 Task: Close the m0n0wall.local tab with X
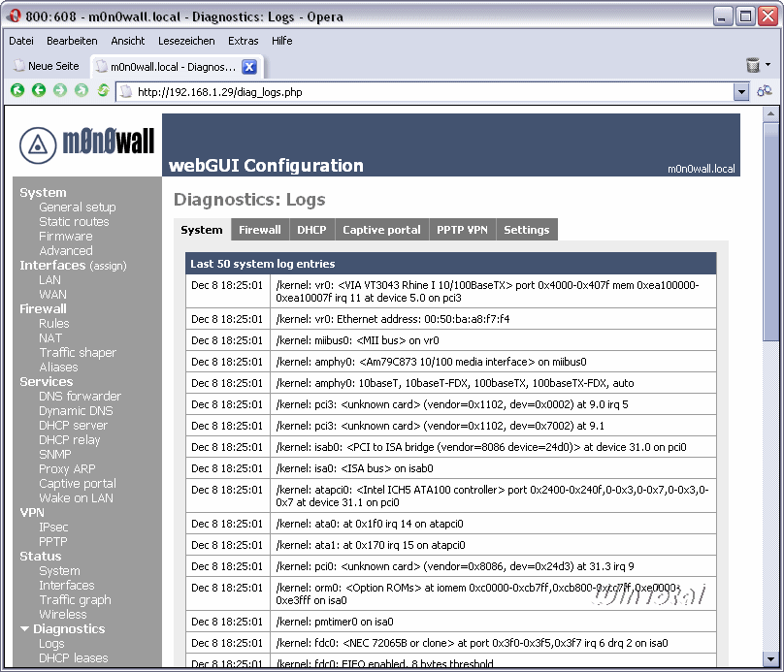(x=249, y=67)
